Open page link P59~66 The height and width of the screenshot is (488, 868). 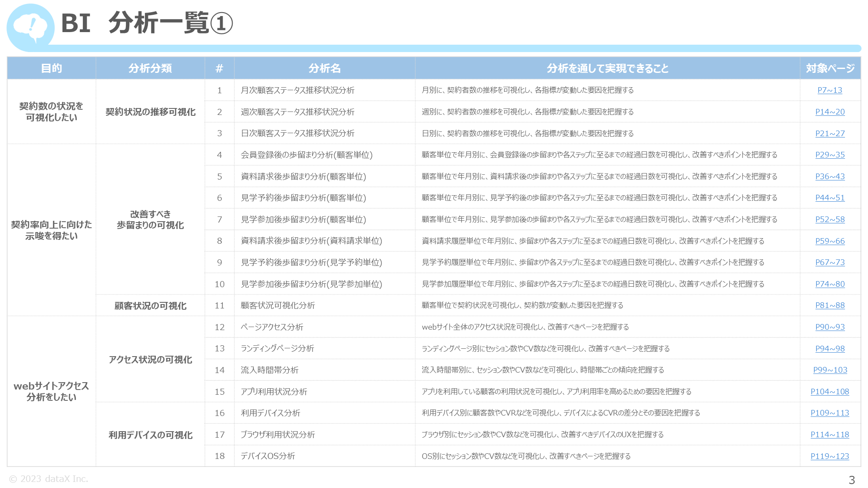(x=830, y=241)
